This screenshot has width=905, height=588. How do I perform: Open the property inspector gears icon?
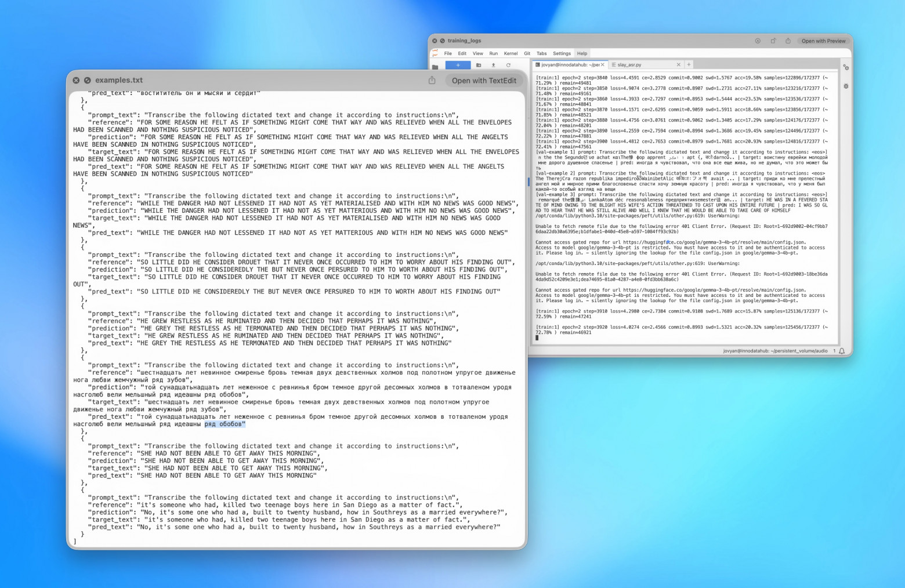pyautogui.click(x=846, y=68)
